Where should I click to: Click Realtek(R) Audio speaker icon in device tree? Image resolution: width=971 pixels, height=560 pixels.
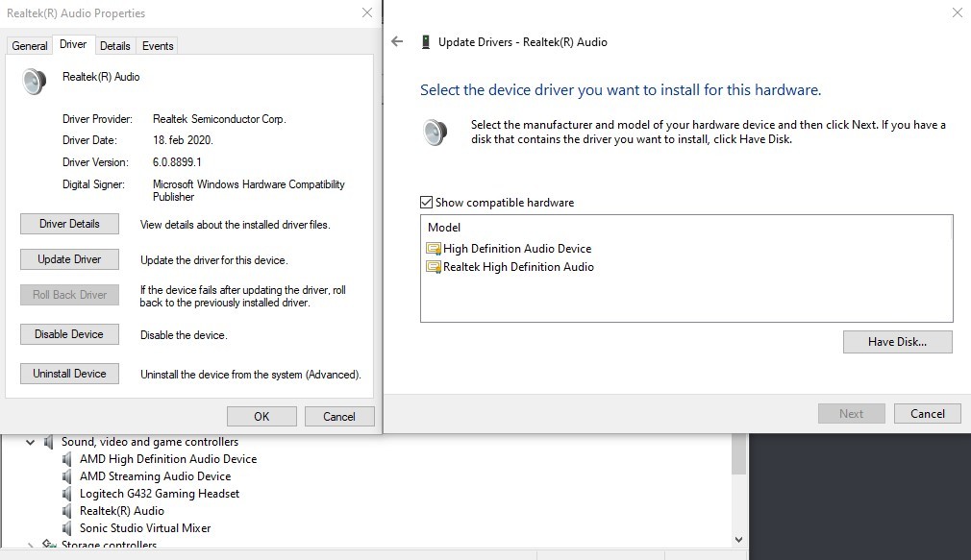pyautogui.click(x=67, y=511)
